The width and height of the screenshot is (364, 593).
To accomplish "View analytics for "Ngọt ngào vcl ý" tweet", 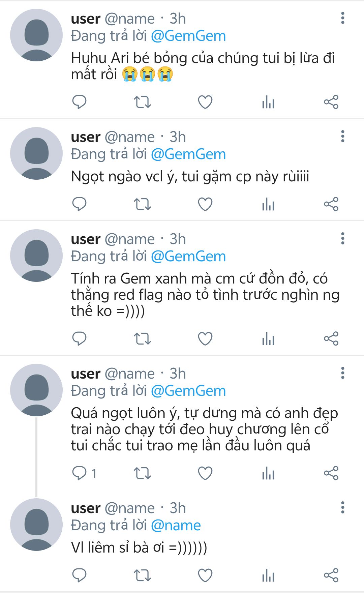I will point(268,204).
